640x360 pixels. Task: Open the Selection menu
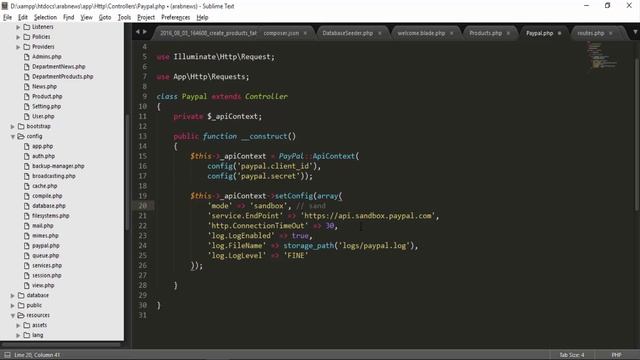click(x=45, y=17)
